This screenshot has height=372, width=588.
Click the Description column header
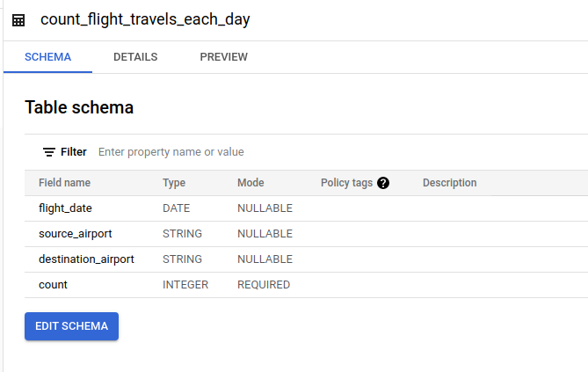point(449,183)
